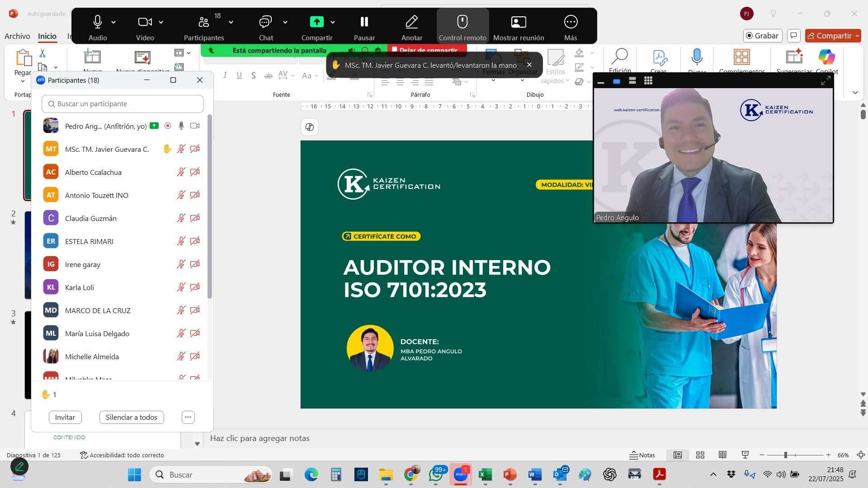
Task: Expand Audio options arrow
Action: click(x=113, y=22)
